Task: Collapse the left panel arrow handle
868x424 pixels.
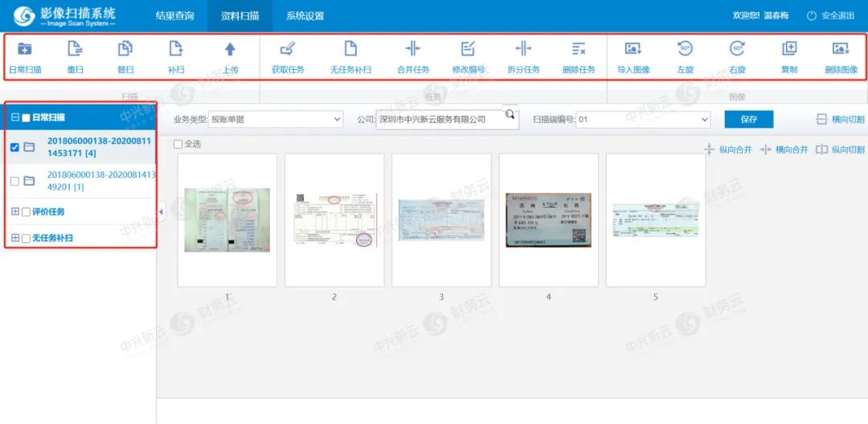Action: (161, 212)
